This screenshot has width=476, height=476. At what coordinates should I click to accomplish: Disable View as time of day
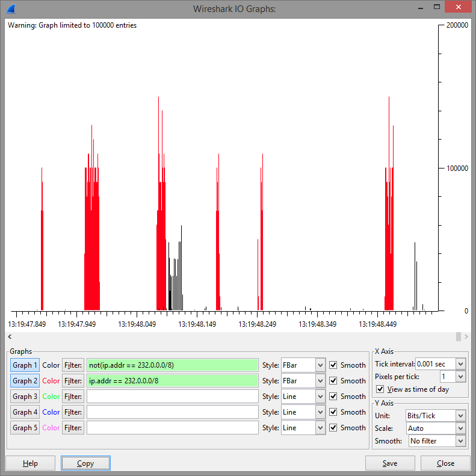(380, 389)
